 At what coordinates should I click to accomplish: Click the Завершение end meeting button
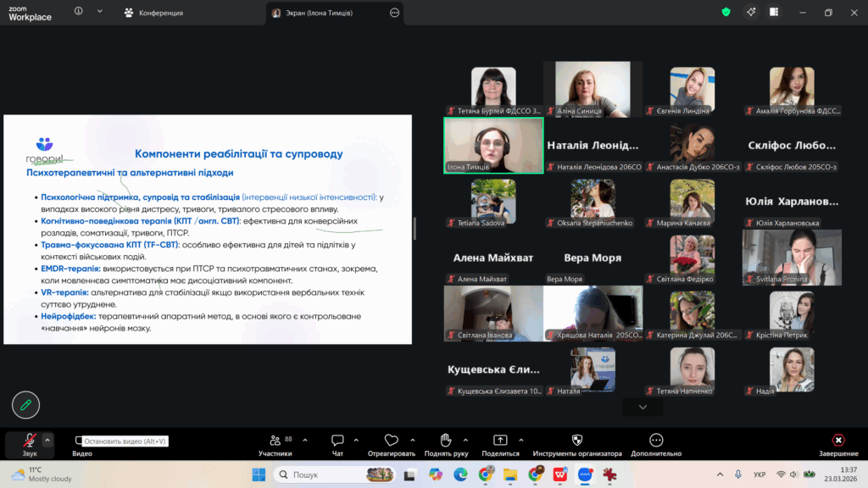837,441
